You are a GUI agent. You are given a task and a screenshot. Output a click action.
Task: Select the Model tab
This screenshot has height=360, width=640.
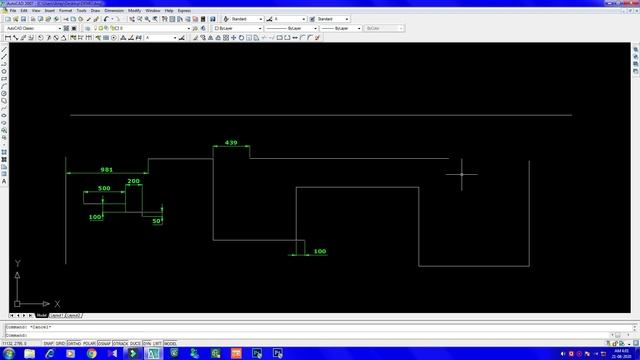coord(42,316)
